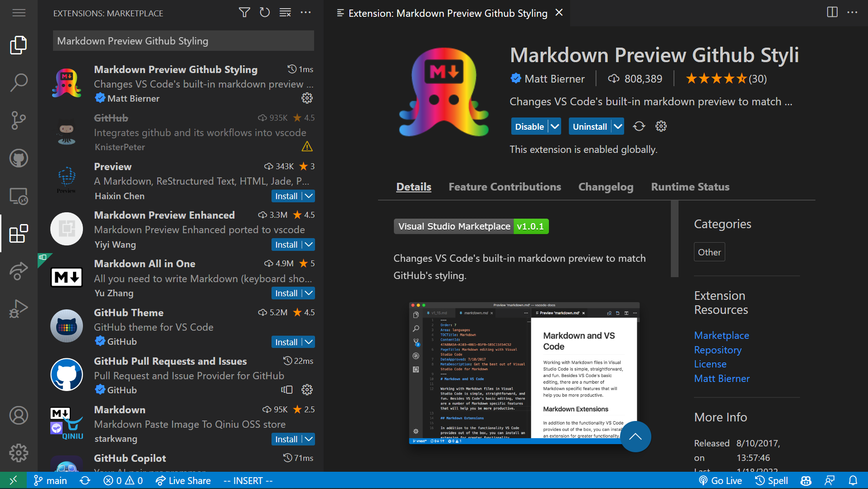Refresh the extensions list

265,13
